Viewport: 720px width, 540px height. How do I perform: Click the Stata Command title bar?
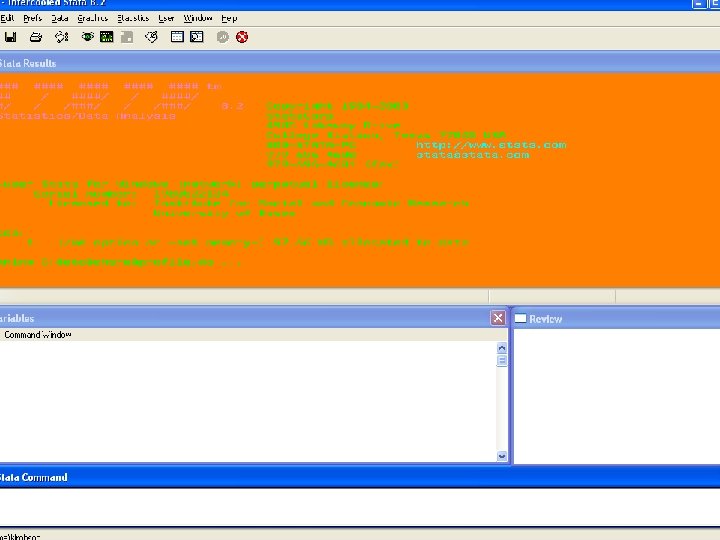point(360,477)
